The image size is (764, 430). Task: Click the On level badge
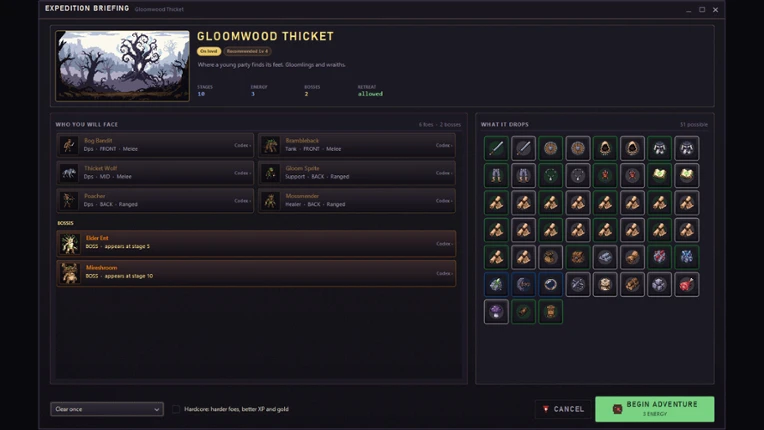point(209,51)
